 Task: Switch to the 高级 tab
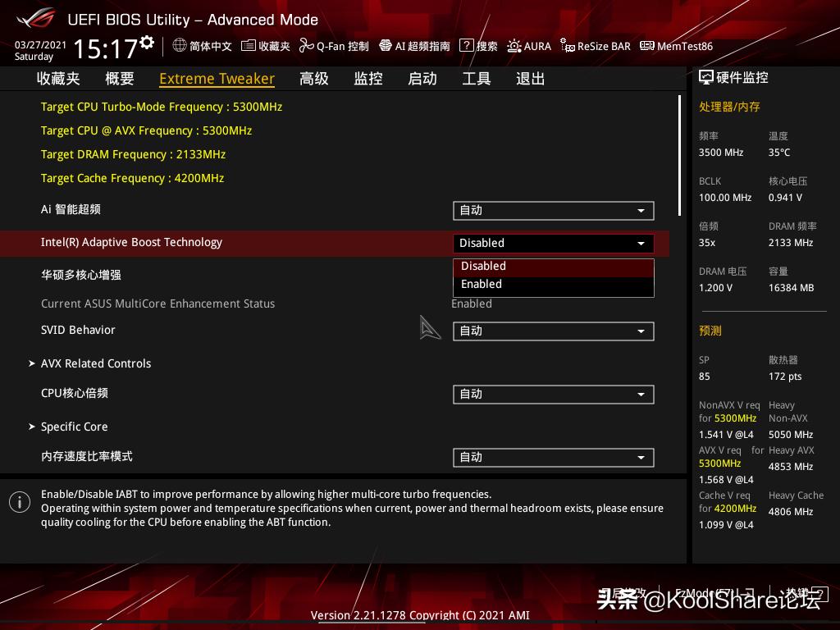pyautogui.click(x=314, y=79)
